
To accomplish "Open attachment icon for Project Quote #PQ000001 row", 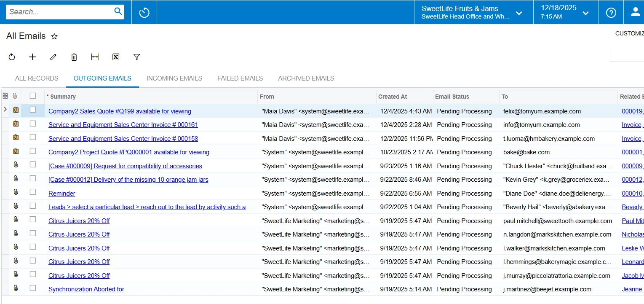I will point(16,151).
